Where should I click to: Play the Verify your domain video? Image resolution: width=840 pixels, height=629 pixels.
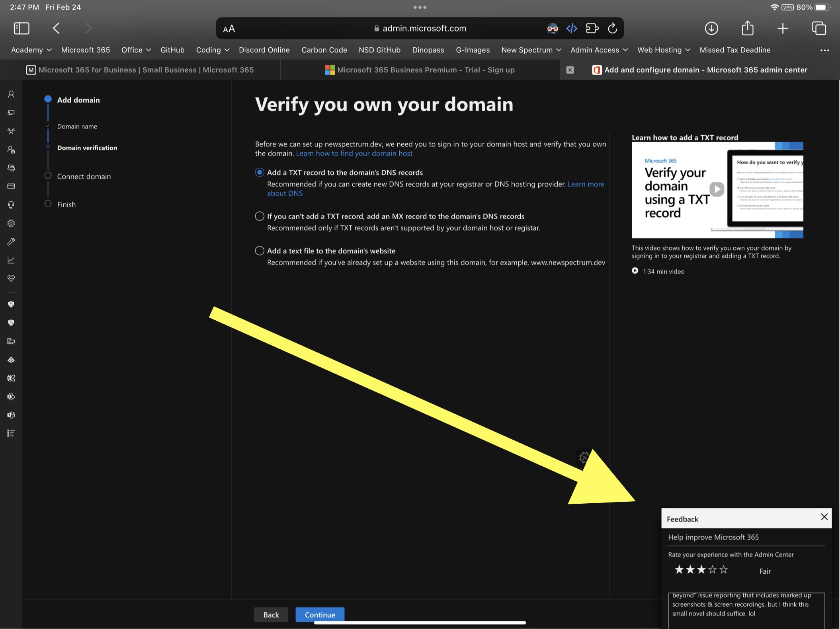click(717, 189)
